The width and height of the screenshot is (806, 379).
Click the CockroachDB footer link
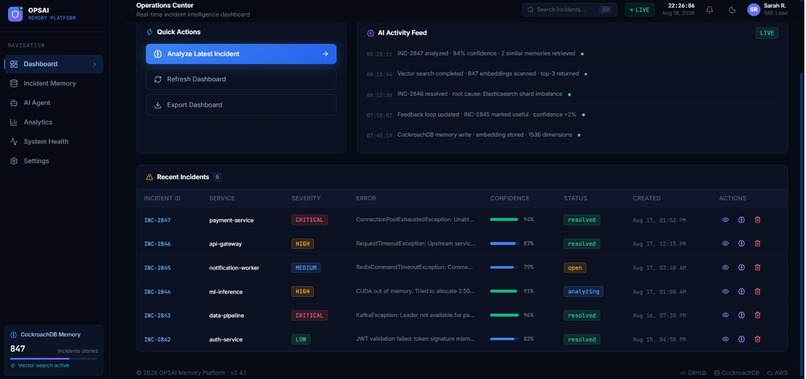click(737, 373)
